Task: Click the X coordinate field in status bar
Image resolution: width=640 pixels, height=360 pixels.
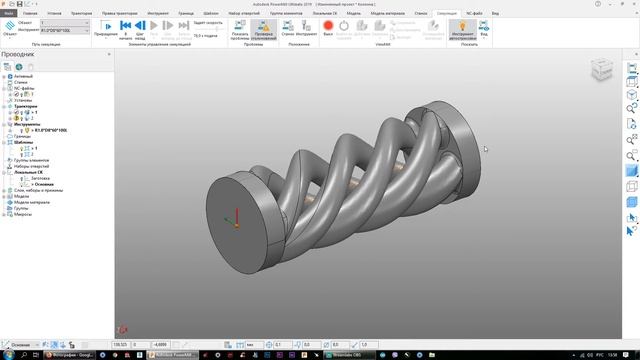Action: pos(121,345)
